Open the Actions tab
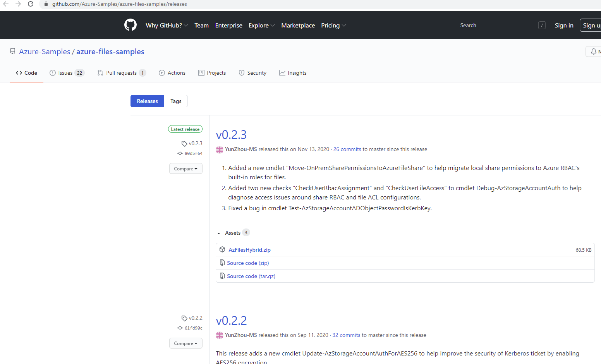 coord(172,73)
